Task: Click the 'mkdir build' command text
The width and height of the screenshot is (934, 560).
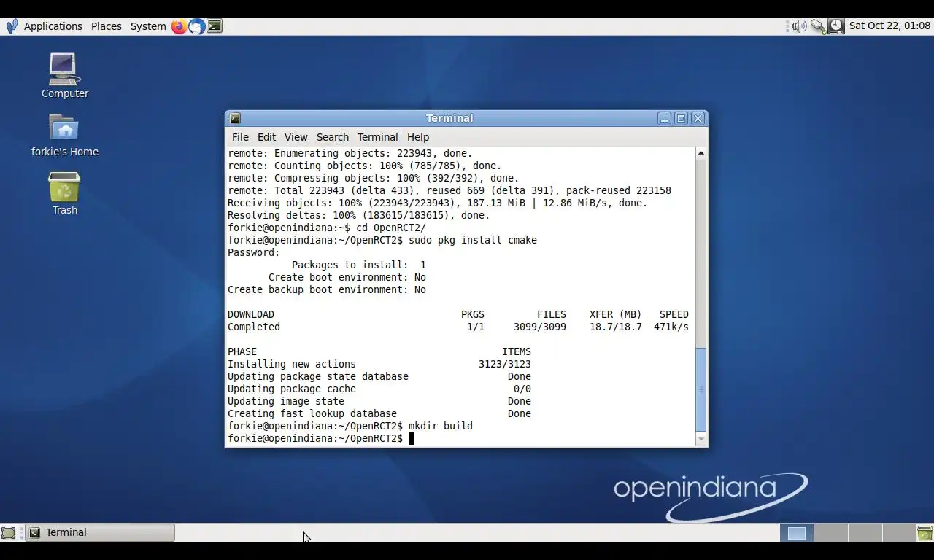Action: [x=441, y=426]
